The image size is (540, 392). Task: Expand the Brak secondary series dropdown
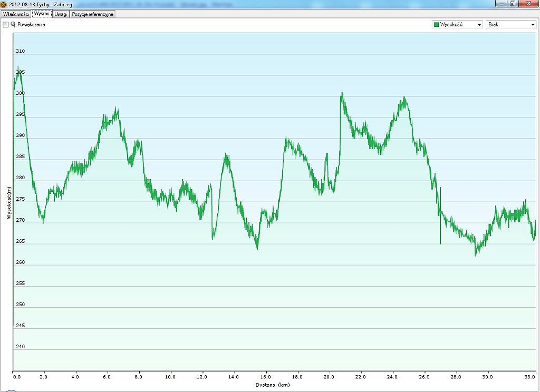pyautogui.click(x=510, y=25)
